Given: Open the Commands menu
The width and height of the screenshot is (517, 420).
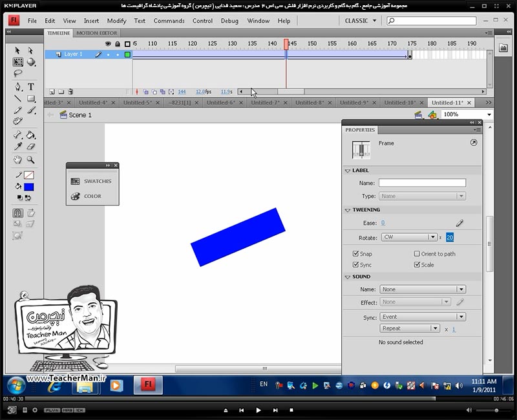Looking at the screenshot, I should (x=169, y=21).
